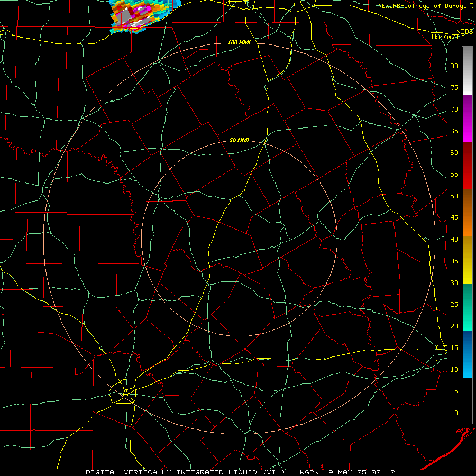Select the black band between 0 and 5
The width and height of the screenshot is (476, 476).
[467, 401]
